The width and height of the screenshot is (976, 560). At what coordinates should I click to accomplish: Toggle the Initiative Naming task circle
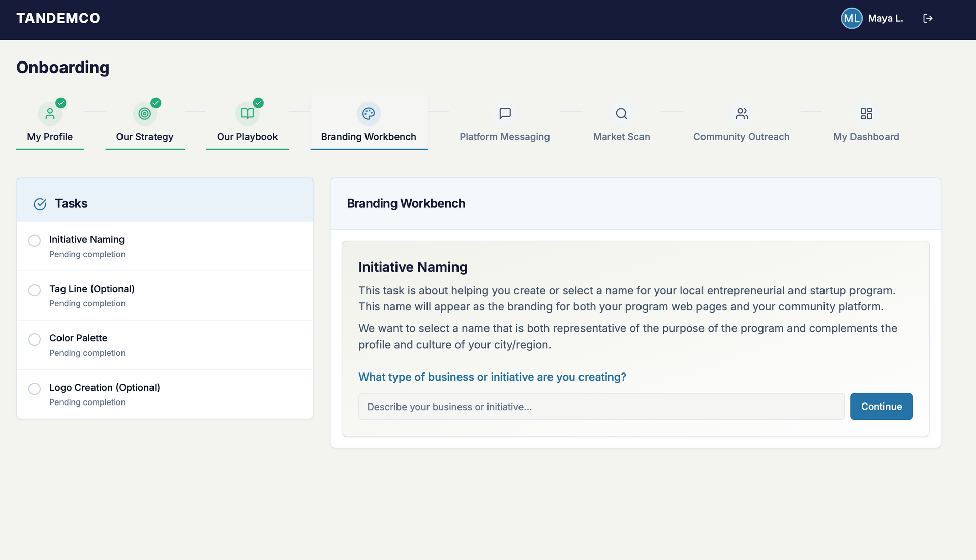[x=35, y=241]
